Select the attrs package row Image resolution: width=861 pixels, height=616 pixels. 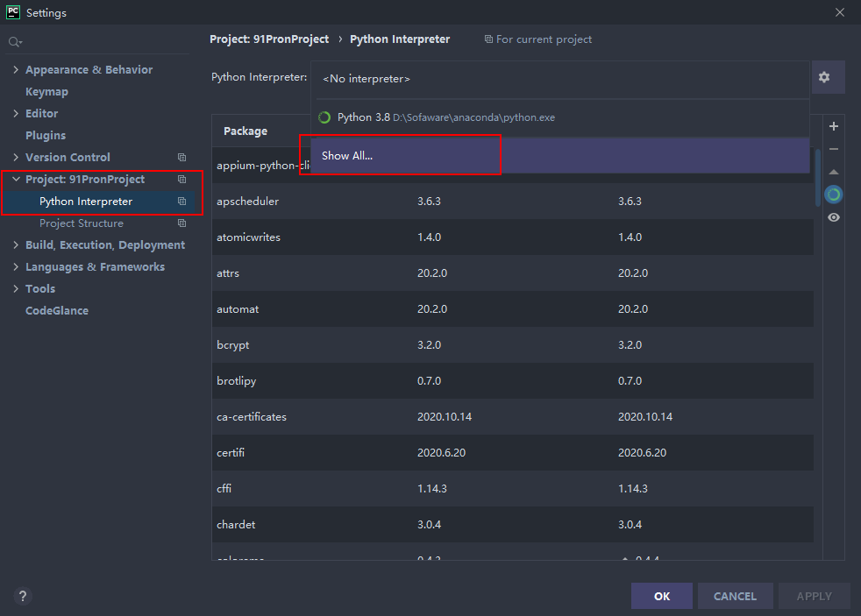point(512,273)
